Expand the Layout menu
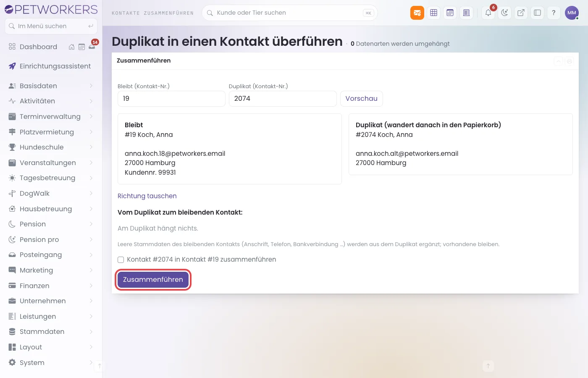This screenshot has width=588, height=378. [51, 347]
